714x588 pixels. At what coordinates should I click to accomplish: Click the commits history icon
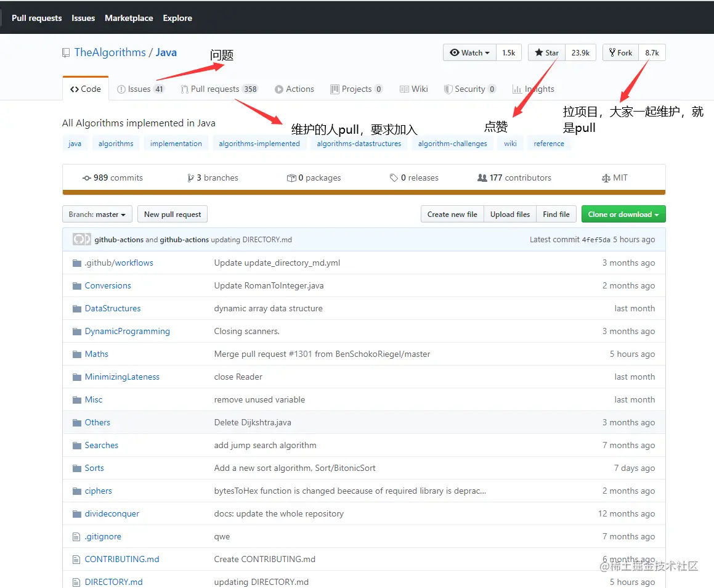(x=86, y=178)
